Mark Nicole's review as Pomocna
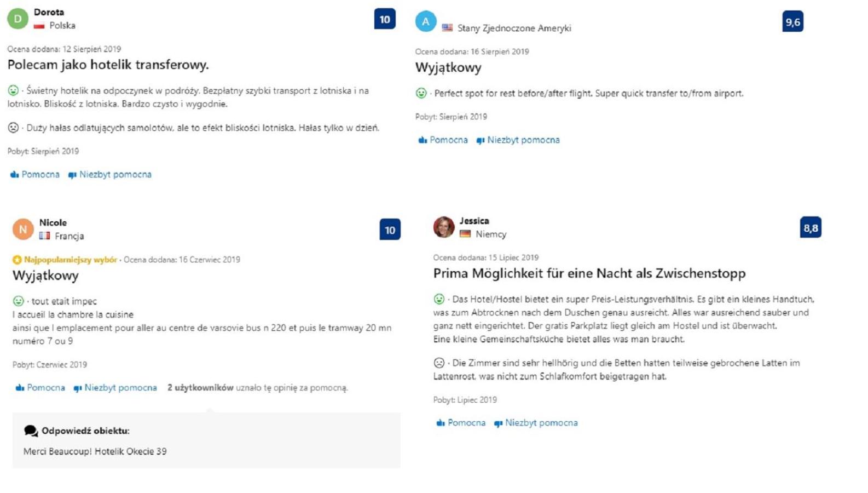Image resolution: width=868 pixels, height=493 pixels. coord(40,388)
